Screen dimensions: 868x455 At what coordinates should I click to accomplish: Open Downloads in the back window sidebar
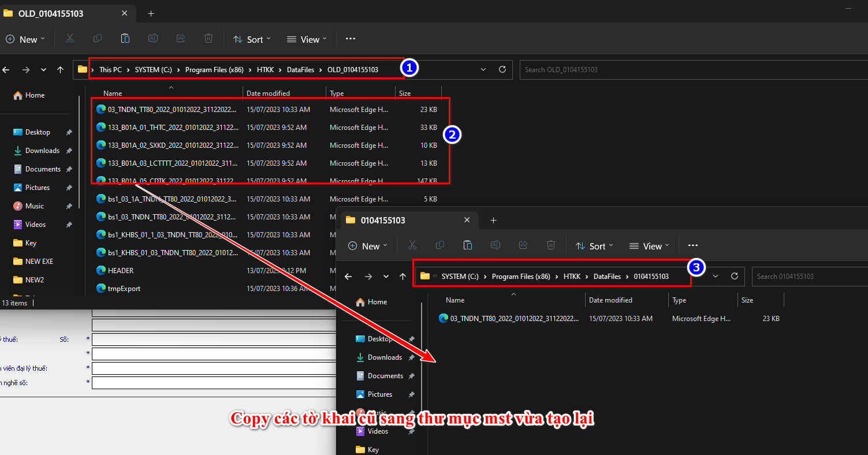coord(42,151)
